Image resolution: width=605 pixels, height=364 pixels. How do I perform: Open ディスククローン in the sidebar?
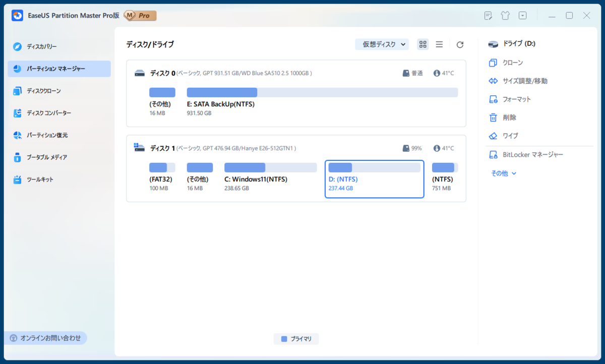coord(59,91)
